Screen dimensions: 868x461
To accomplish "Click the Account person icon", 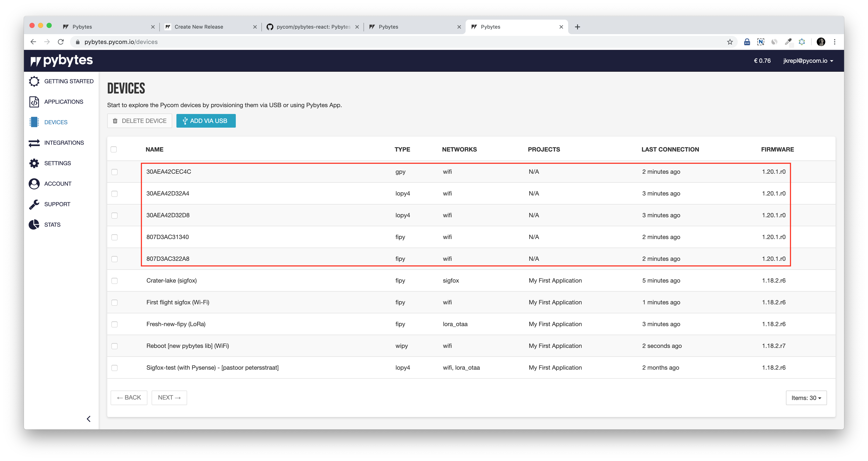I will (x=34, y=184).
